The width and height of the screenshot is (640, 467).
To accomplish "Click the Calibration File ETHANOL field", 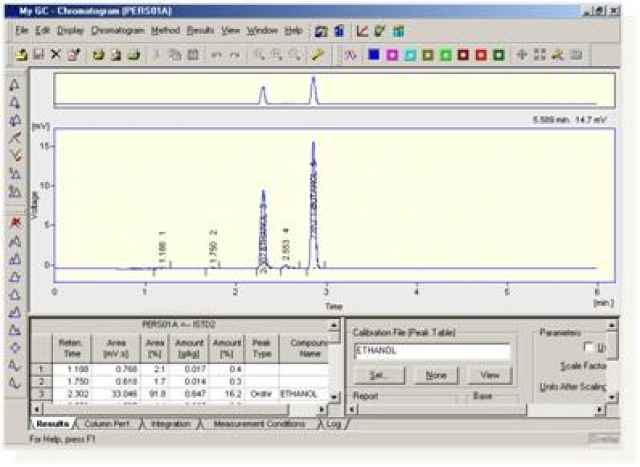I will point(431,351).
